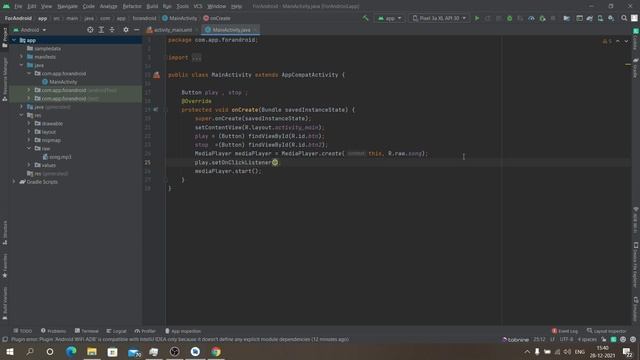Open Windows Start menu

(x=9, y=352)
